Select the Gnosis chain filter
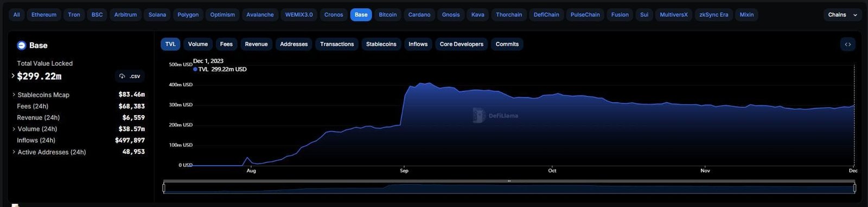This screenshot has height=207, width=868. [x=451, y=15]
